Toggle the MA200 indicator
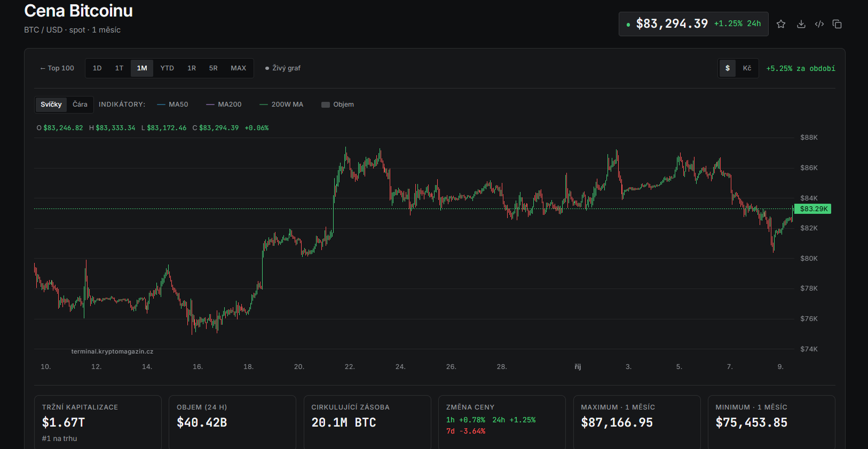 (224, 105)
